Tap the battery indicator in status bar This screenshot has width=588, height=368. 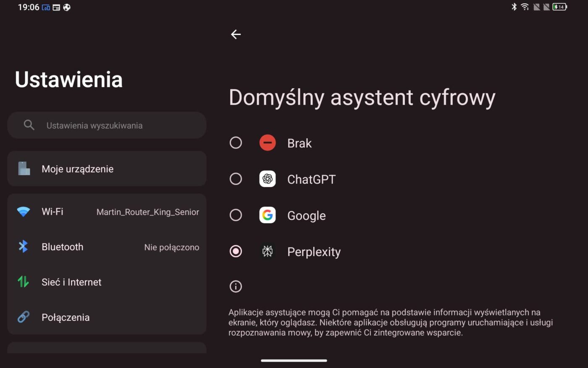pyautogui.click(x=559, y=7)
